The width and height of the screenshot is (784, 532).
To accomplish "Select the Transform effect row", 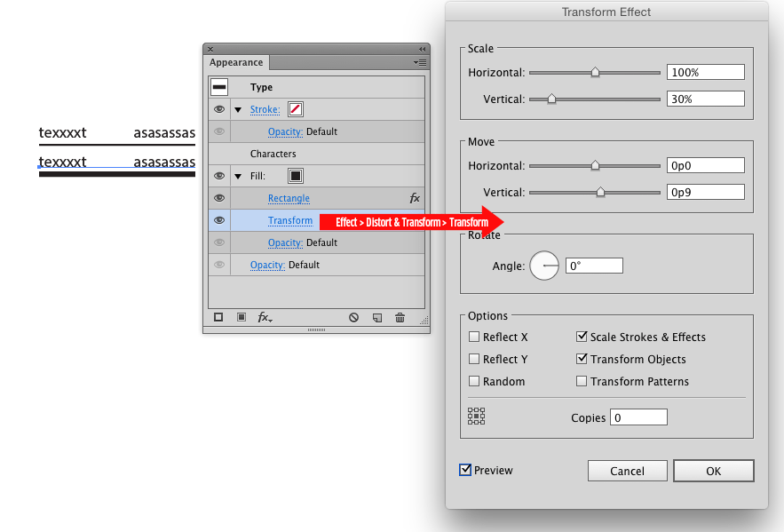I will point(290,220).
